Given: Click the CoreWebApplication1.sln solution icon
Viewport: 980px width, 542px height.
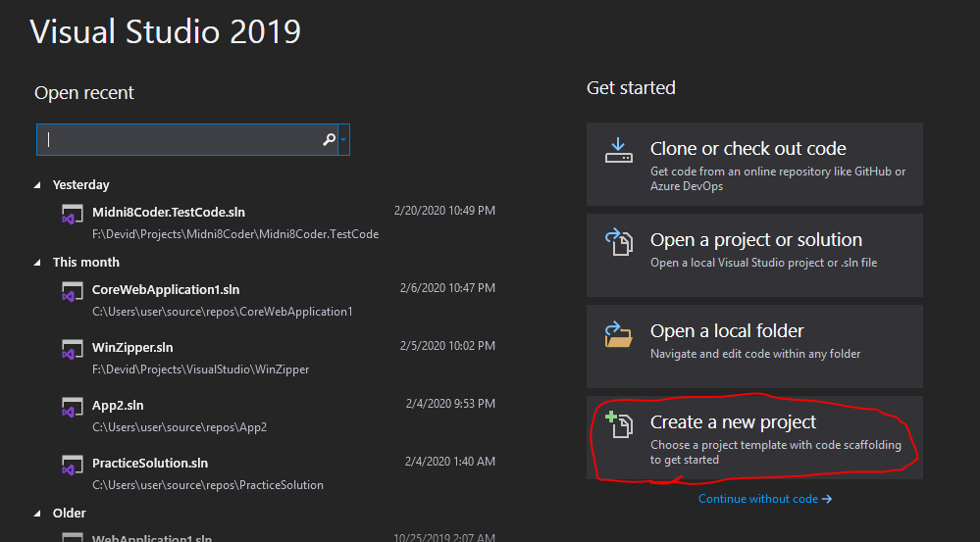Looking at the screenshot, I should point(72,292).
